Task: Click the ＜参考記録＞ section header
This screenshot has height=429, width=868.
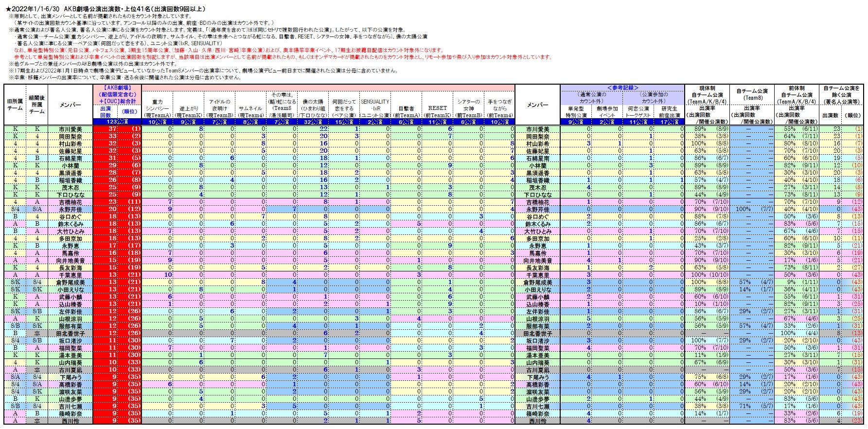Action: click(x=622, y=88)
